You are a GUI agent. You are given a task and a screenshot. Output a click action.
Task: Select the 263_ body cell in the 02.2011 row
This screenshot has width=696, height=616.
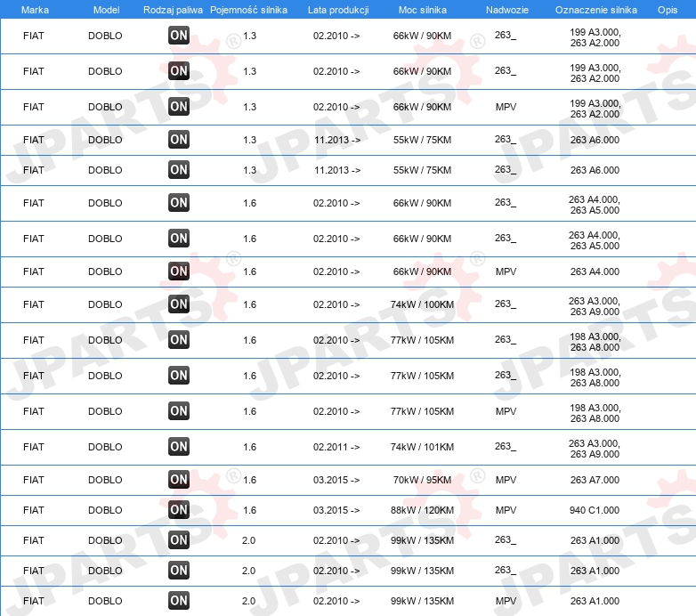pyautogui.click(x=506, y=447)
